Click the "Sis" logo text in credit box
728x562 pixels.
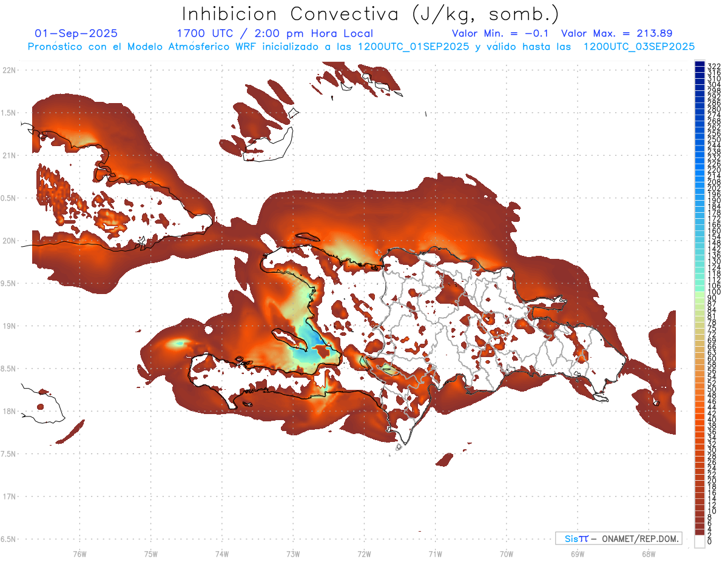coord(572,538)
